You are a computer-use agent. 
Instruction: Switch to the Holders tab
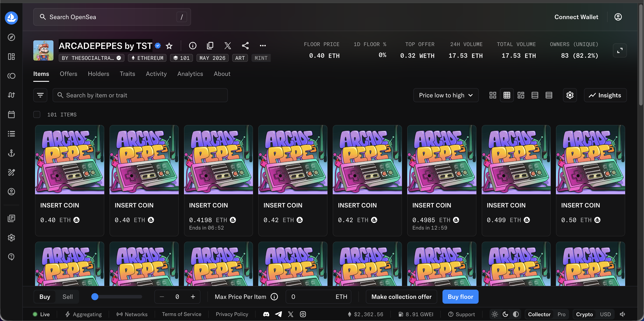99,74
